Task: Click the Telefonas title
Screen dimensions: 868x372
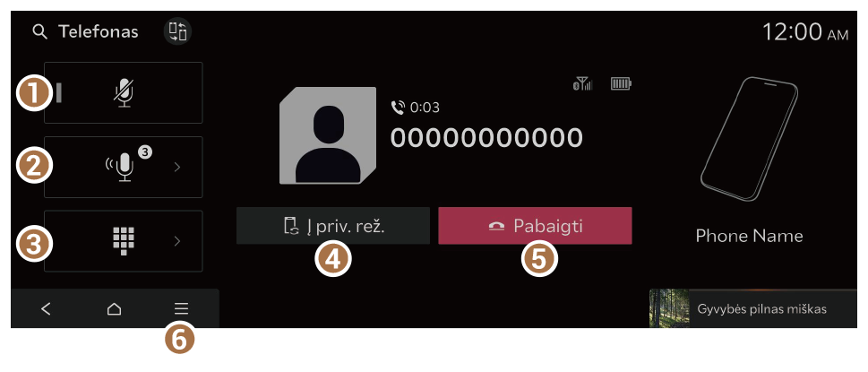Action: click(x=99, y=32)
